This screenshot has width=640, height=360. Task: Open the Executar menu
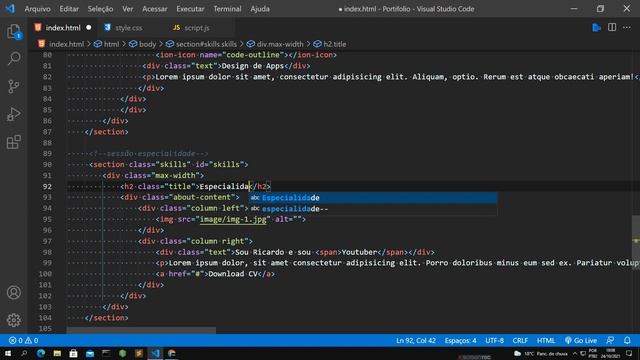(x=190, y=9)
